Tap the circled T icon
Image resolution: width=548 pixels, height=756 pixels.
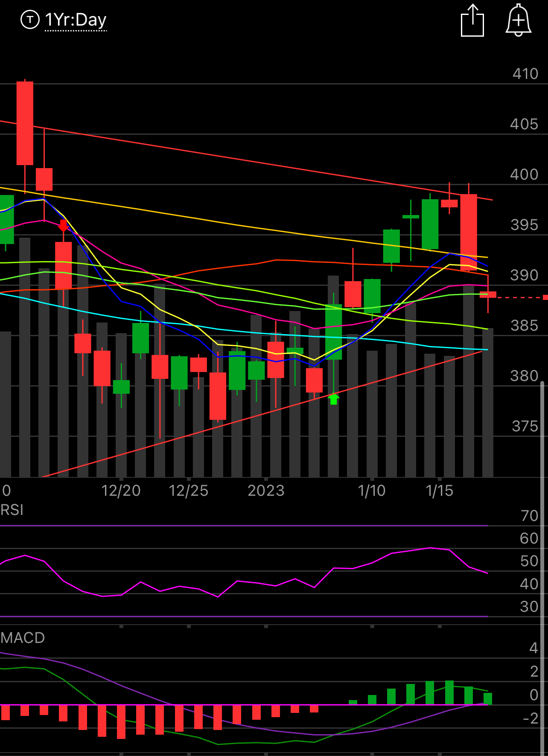(30, 20)
